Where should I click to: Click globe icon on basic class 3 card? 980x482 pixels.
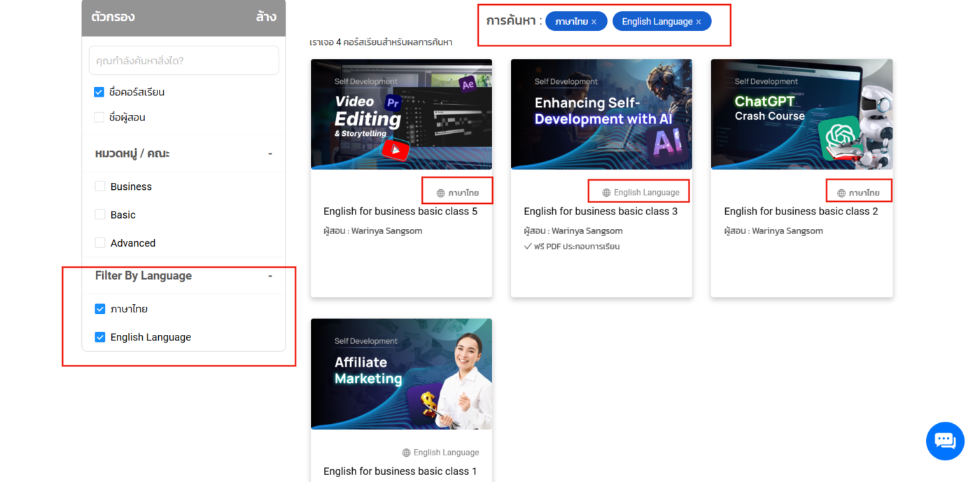(606, 193)
